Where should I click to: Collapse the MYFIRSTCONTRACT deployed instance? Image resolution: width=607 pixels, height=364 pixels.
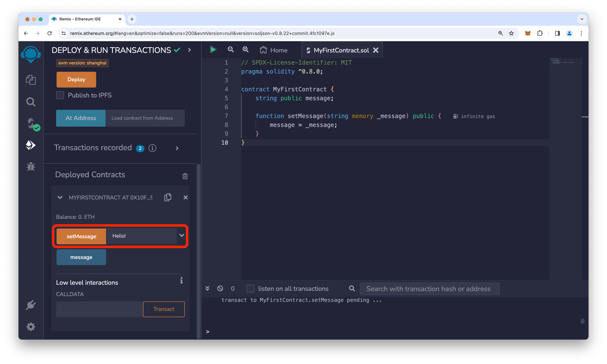click(60, 197)
